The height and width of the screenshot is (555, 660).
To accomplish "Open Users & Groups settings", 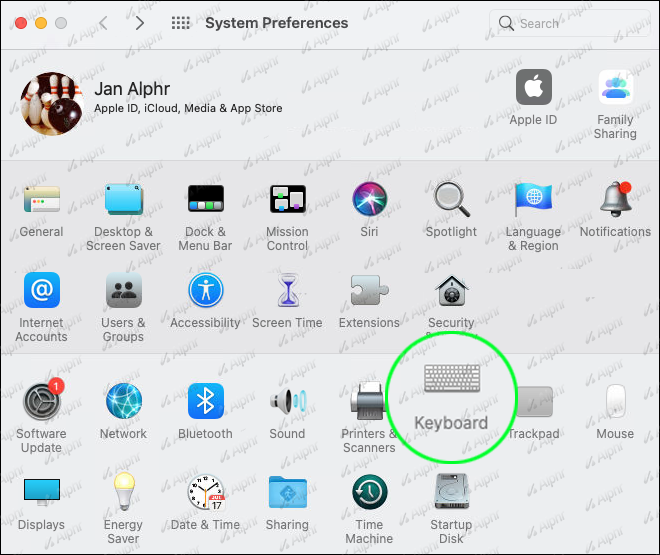I will pos(123,290).
